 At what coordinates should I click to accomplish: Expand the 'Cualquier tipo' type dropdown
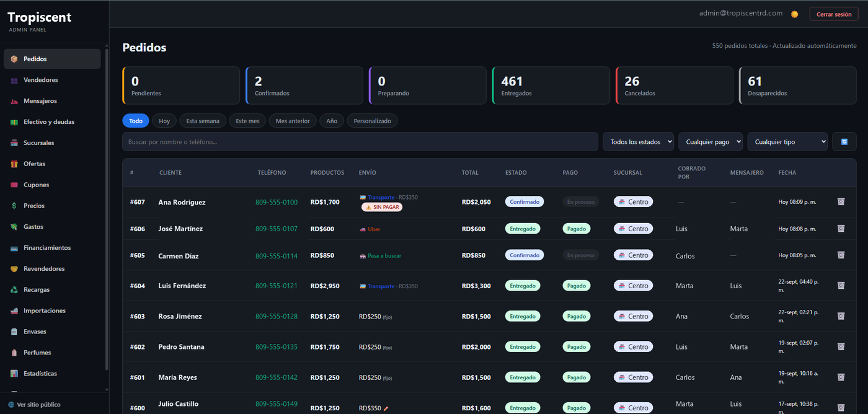click(787, 142)
